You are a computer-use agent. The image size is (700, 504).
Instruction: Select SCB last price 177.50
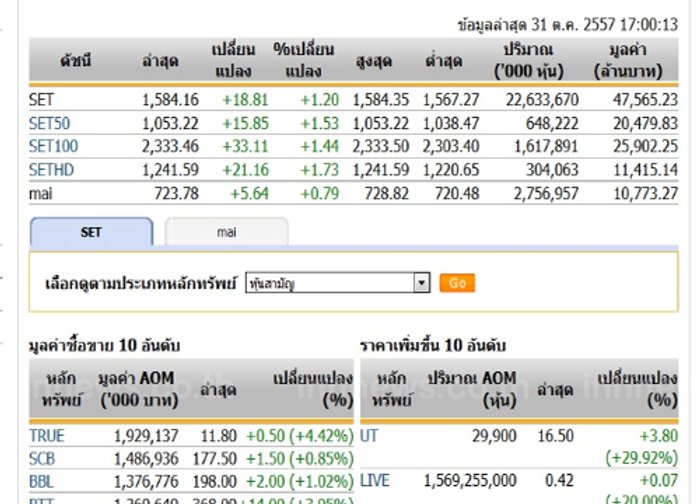pyautogui.click(x=215, y=459)
